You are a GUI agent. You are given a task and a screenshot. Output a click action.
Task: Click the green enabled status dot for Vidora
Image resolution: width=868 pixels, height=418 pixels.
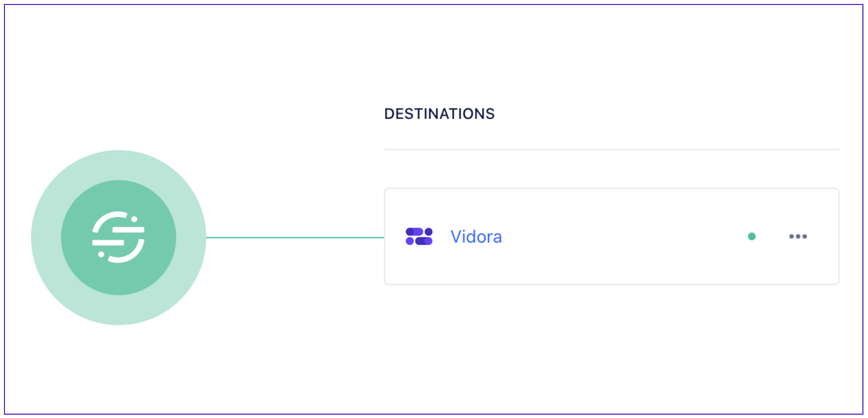[x=752, y=236]
